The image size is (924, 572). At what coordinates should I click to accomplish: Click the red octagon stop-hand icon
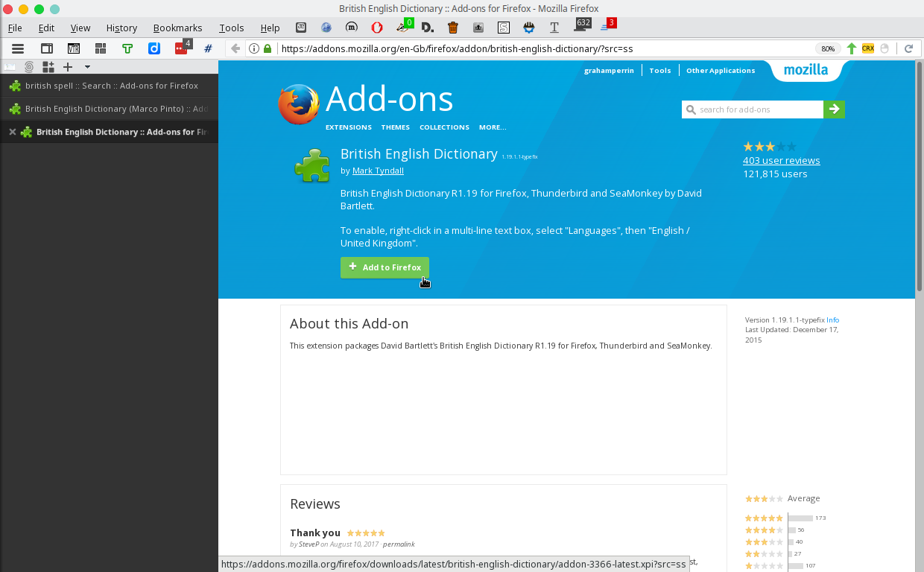(x=377, y=28)
